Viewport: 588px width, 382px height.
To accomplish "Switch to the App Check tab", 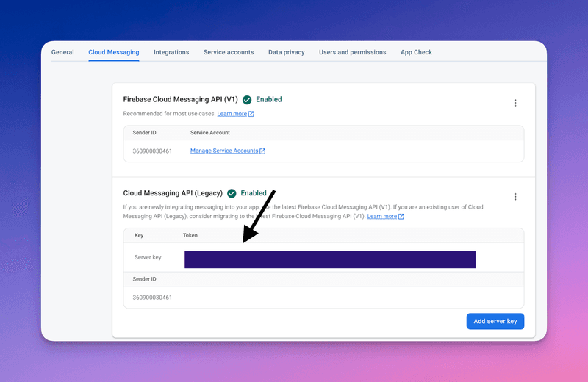I will [x=416, y=52].
